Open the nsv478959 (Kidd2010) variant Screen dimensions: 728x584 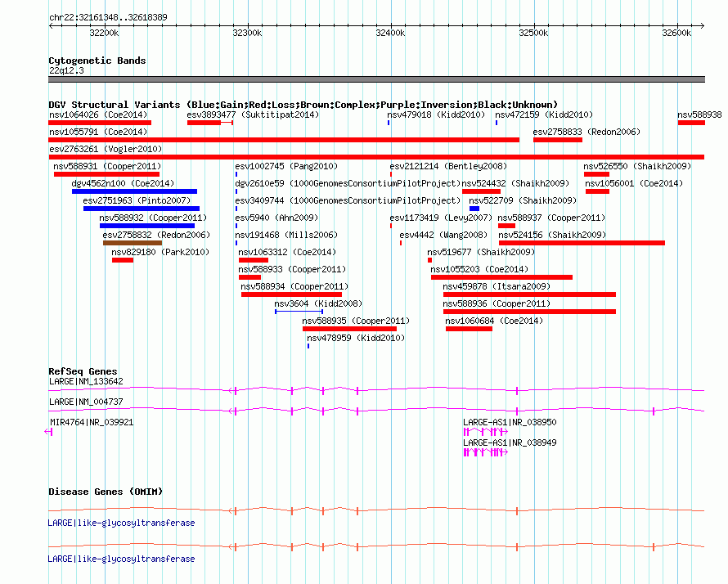point(356,338)
